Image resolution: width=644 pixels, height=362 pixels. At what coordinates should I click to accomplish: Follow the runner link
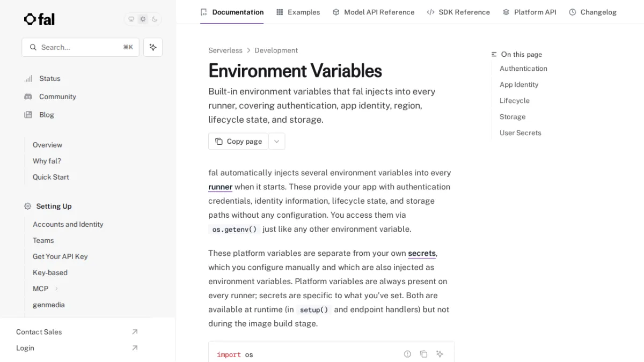[x=220, y=187]
